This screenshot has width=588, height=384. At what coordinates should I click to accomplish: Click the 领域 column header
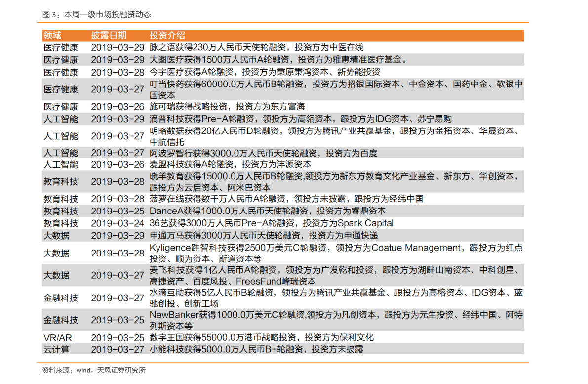(x=52, y=35)
